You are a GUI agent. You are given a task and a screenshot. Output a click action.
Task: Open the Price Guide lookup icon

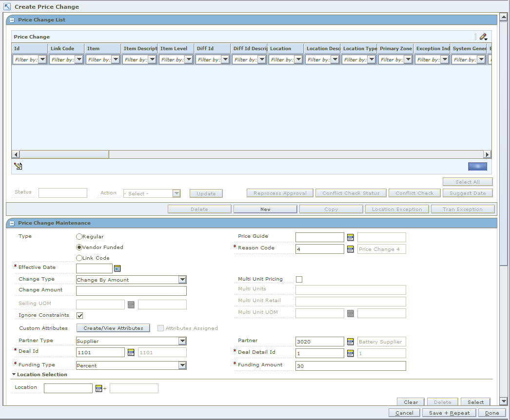tap(350, 237)
